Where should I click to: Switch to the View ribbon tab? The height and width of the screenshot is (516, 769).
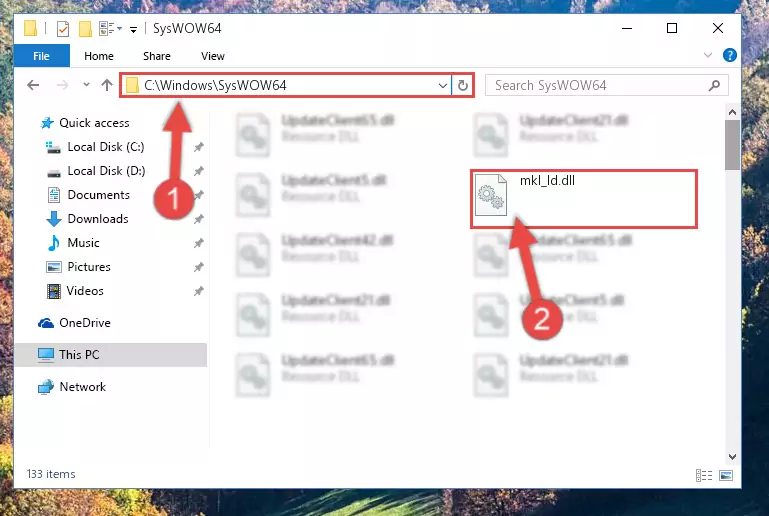tap(213, 56)
